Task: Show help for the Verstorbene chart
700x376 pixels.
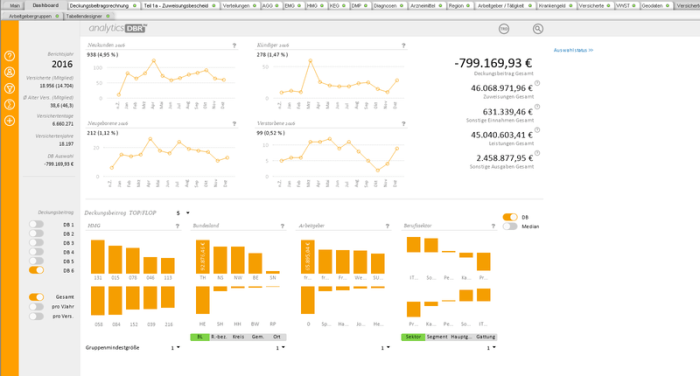Action: [404, 124]
